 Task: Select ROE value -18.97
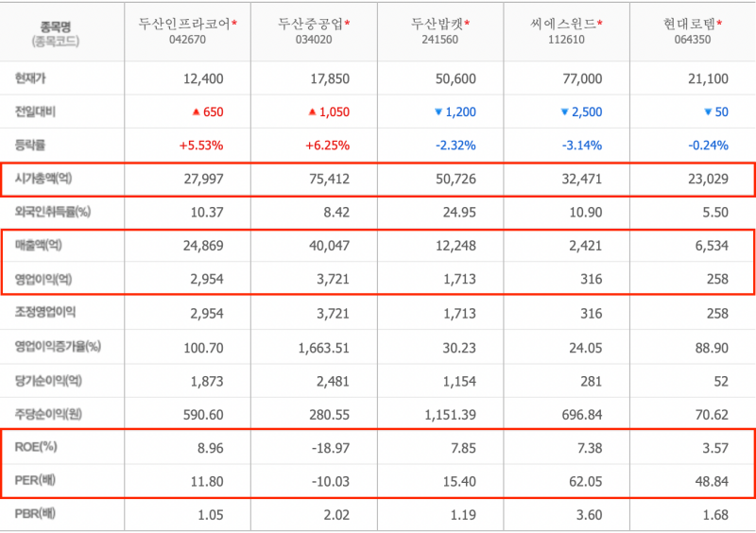[x=330, y=448]
